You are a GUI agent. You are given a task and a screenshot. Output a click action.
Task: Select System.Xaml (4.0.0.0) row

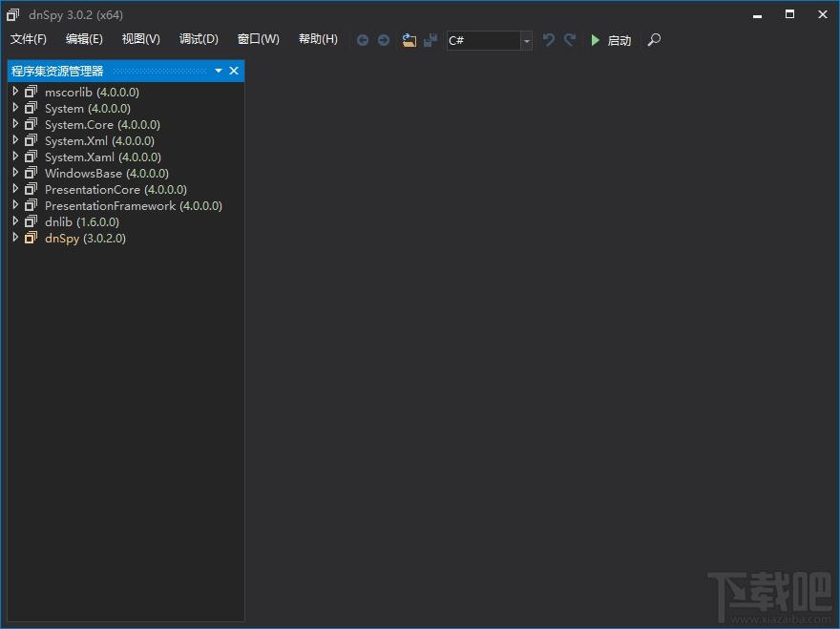[x=103, y=157]
